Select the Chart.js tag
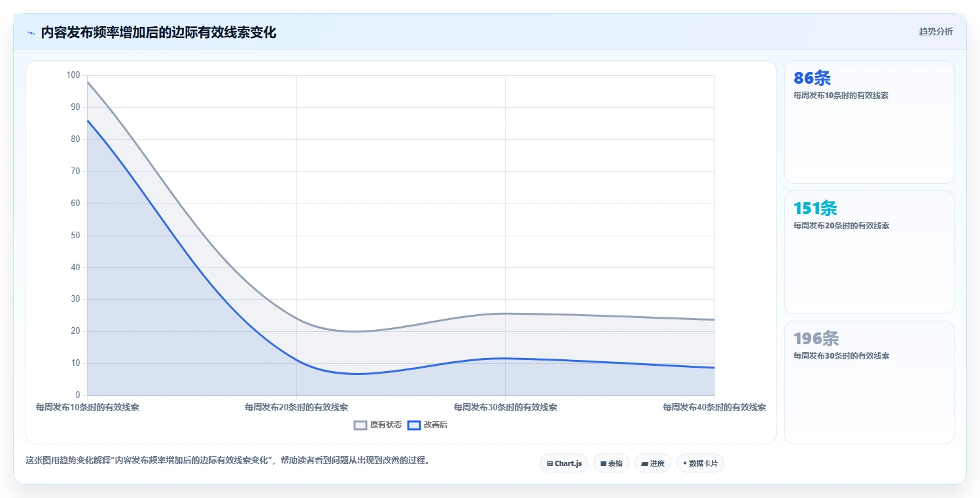Screen dimensions: 980x498 564,463
